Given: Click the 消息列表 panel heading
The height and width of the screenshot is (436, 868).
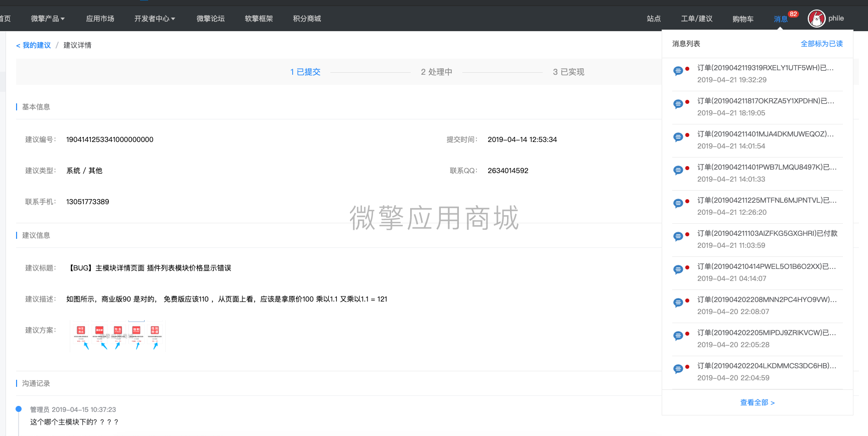Looking at the screenshot, I should pyautogui.click(x=686, y=44).
